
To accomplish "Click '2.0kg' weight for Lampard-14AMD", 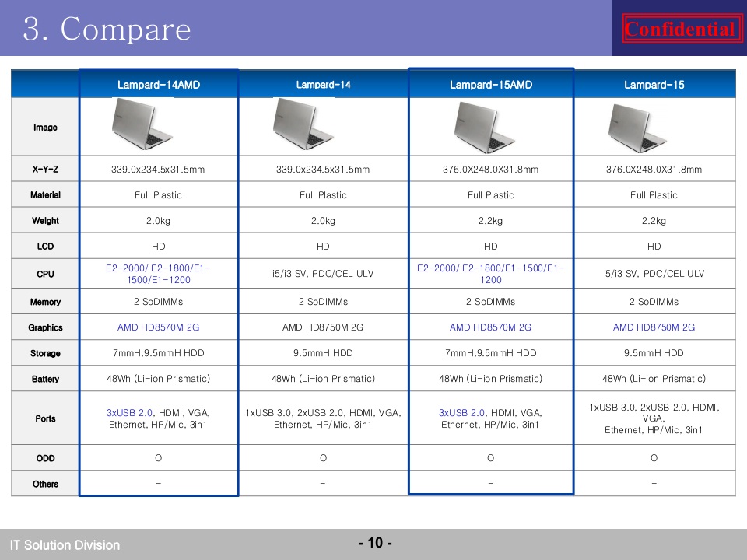I will (x=158, y=220).
